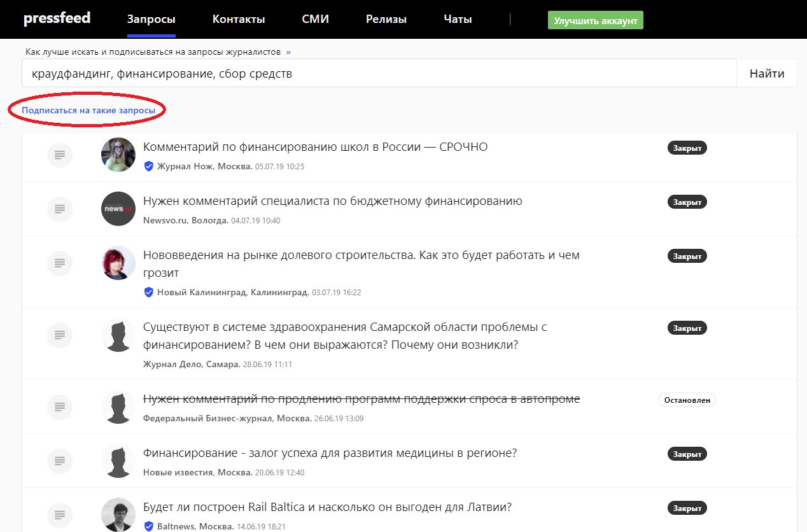Click document icon beside Rail Baltica request
Viewport: 807px width, 532px height.
(60, 514)
